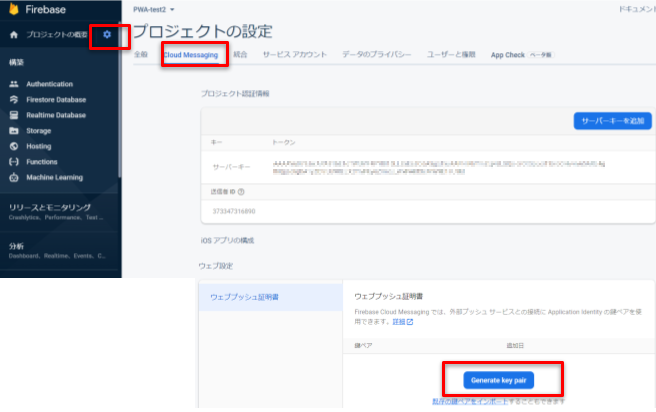
Task: Open the PWA-test2 project dropdown
Action: (x=154, y=9)
